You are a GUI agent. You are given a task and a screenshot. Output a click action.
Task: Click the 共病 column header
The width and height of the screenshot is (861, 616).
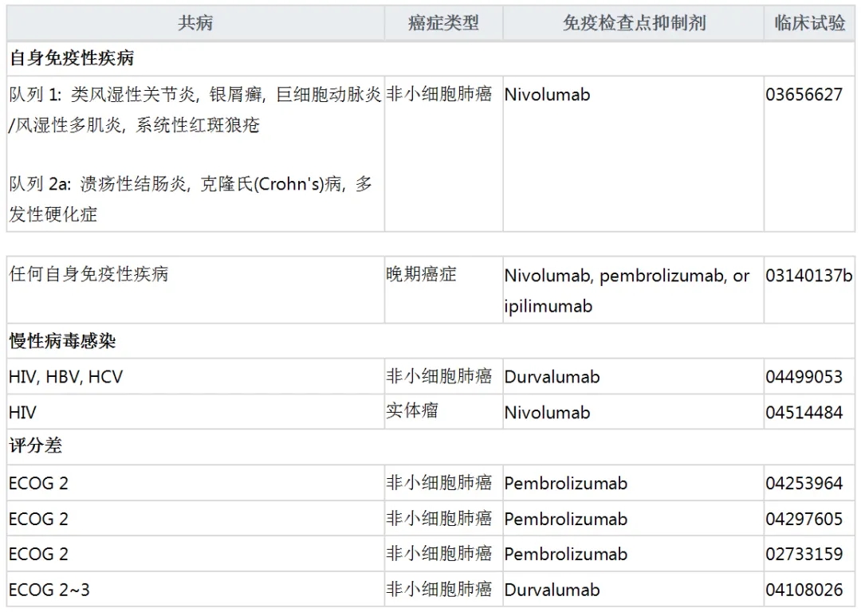coord(195,23)
